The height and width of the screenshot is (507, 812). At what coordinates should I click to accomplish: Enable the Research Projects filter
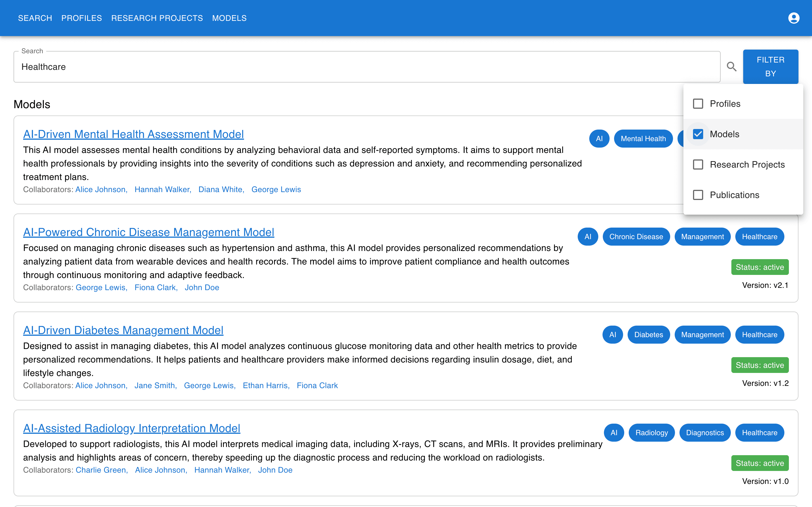(698, 164)
